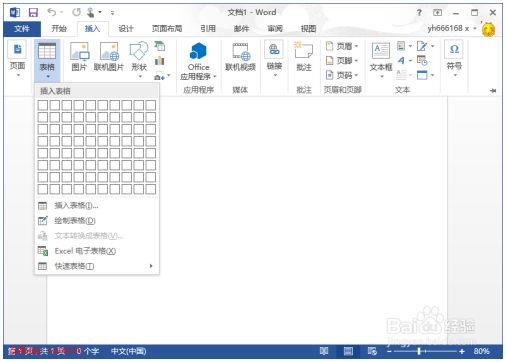
Task: Switch to Print Layout view
Action: tap(348, 351)
